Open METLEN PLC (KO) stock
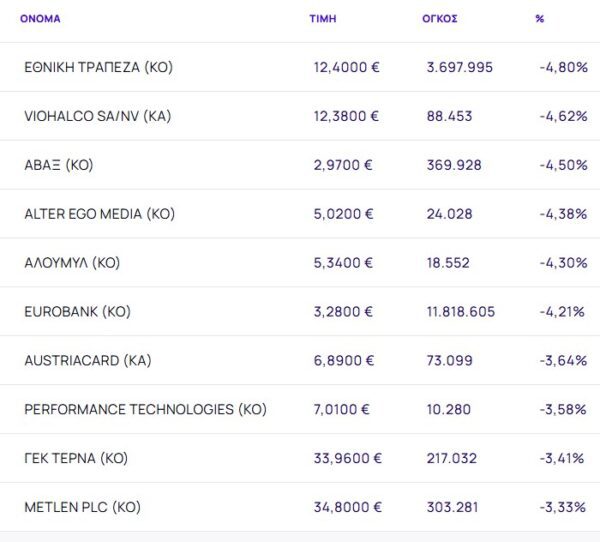600x542 pixels. click(82, 508)
